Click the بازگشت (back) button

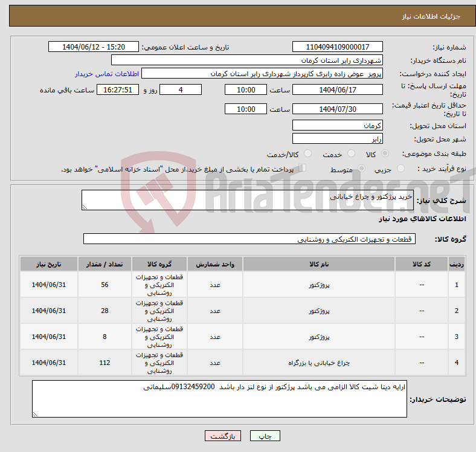click(222, 436)
